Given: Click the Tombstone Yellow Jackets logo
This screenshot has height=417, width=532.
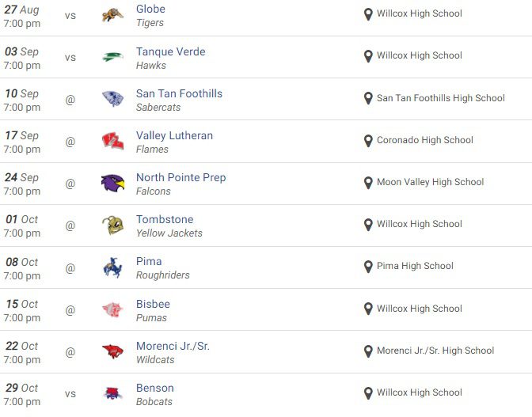Looking at the screenshot, I should (112, 226).
